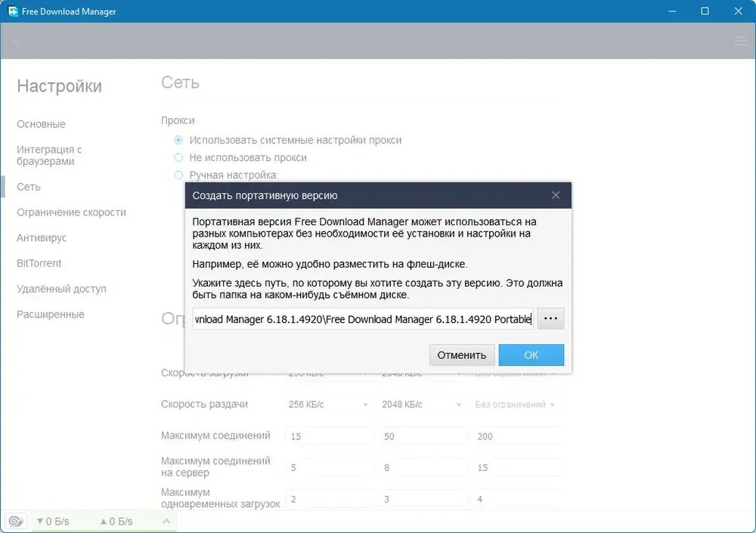Image resolution: width=756 pixels, height=533 pixels.
Task: Open the 2048 КБ/с upload speed dropdown
Action: pos(421,404)
